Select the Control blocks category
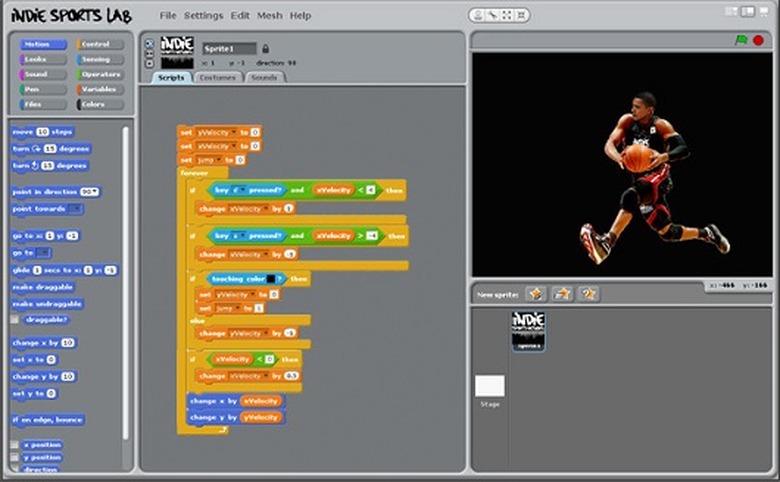 [x=101, y=45]
